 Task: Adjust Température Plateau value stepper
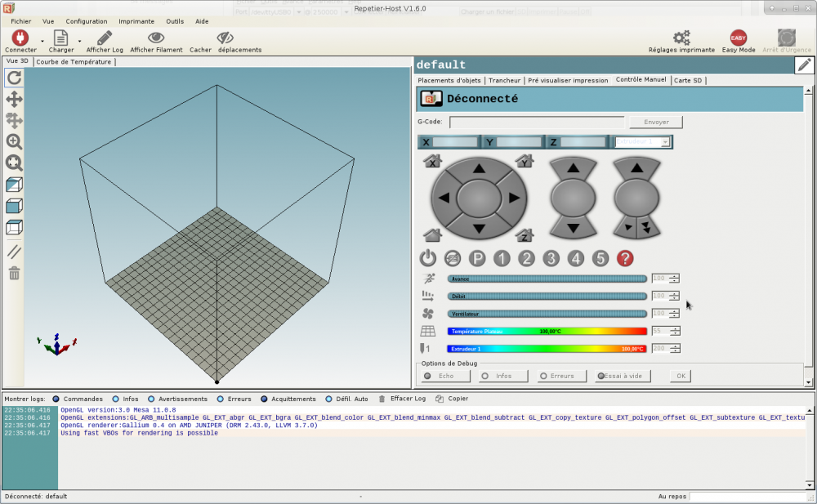click(x=675, y=331)
